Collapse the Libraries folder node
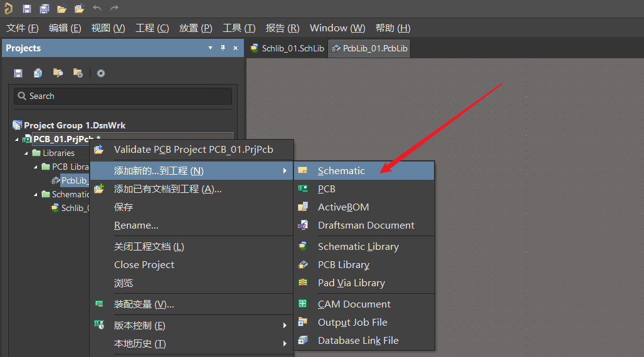The width and height of the screenshot is (644, 357). [x=26, y=153]
